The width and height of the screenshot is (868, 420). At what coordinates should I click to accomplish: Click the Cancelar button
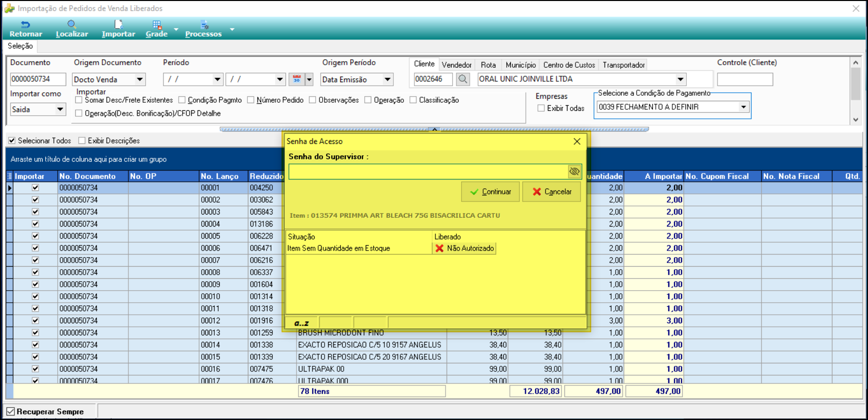point(551,191)
